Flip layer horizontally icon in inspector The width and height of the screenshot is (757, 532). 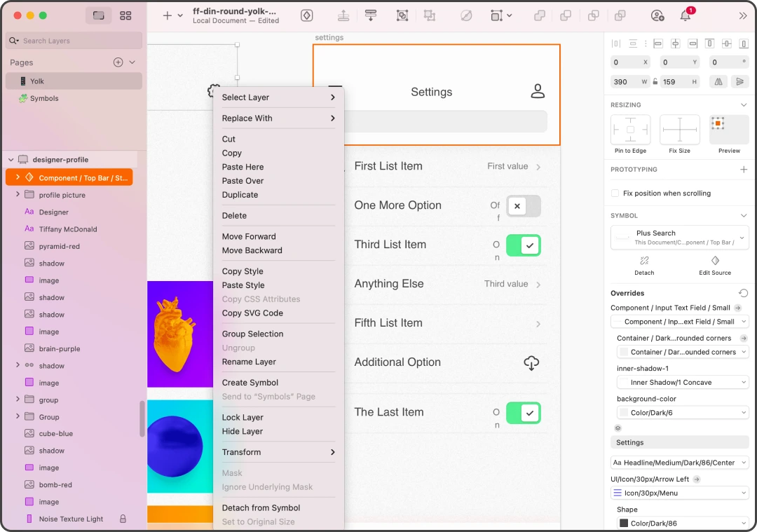pos(718,81)
